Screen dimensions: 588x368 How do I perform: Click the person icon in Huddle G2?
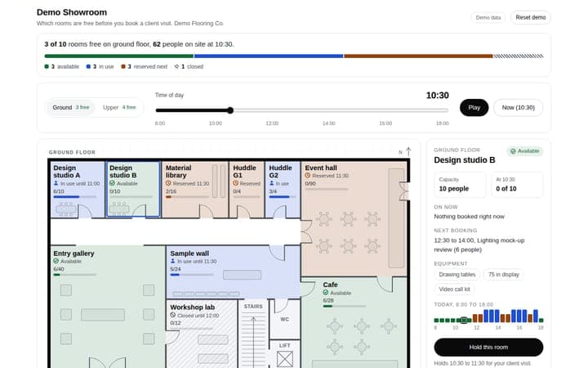271,183
